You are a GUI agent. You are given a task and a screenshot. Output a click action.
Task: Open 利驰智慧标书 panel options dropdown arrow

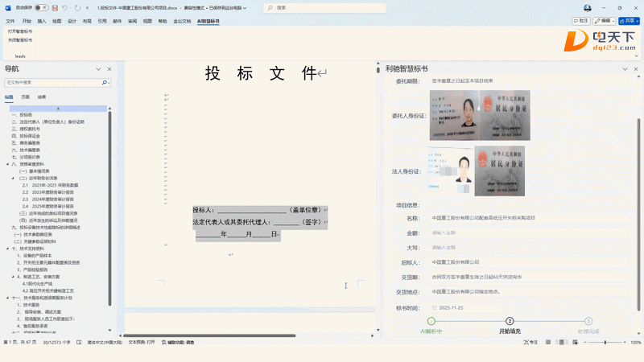click(x=625, y=69)
